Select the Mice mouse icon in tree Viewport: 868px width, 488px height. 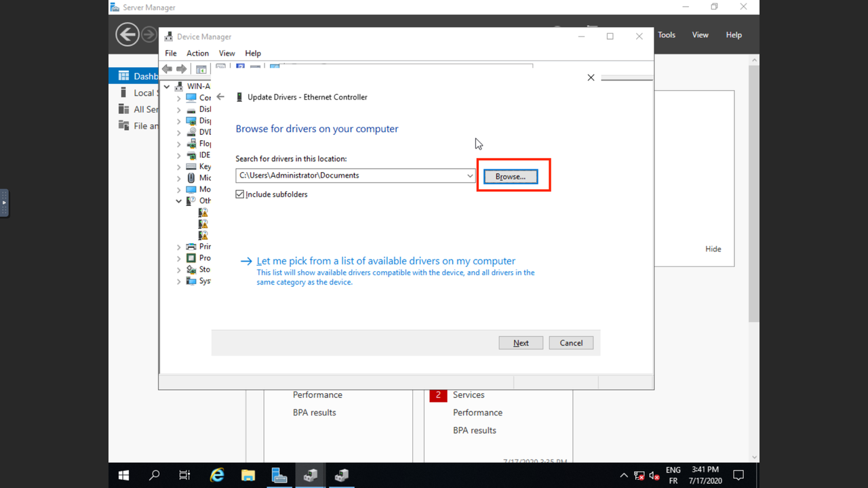(x=191, y=178)
